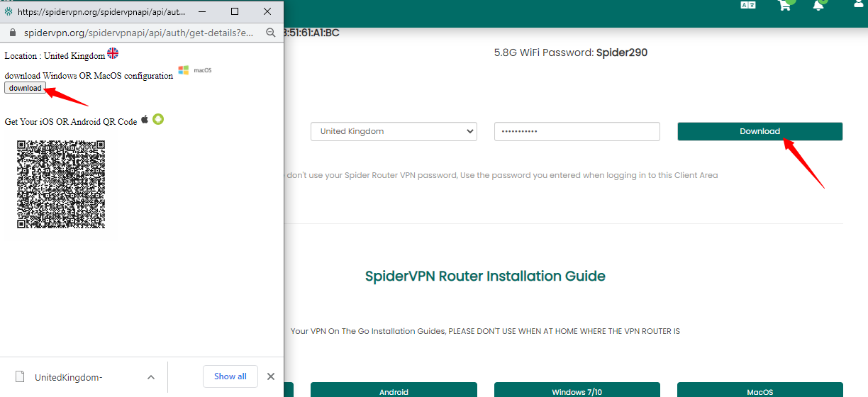Open the UnitedKingdom- downloaded file
The width and height of the screenshot is (868, 397).
(x=69, y=377)
